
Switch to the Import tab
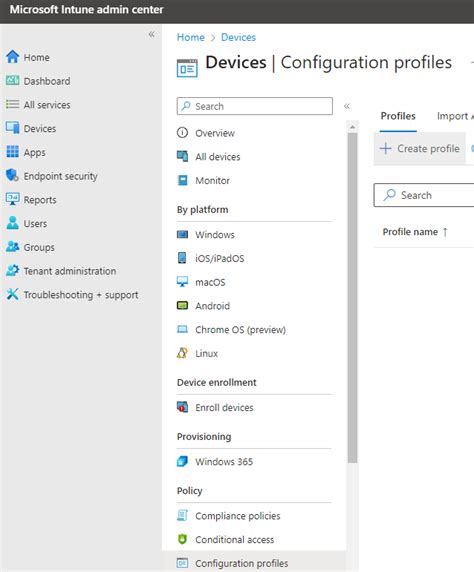click(452, 116)
